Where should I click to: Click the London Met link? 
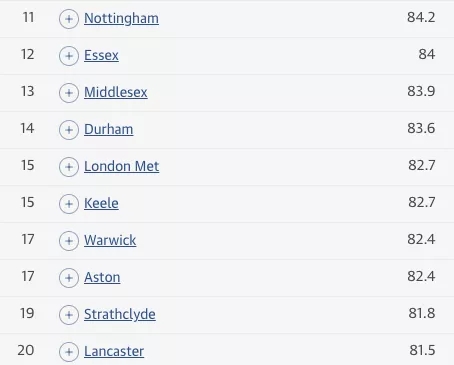122,166
